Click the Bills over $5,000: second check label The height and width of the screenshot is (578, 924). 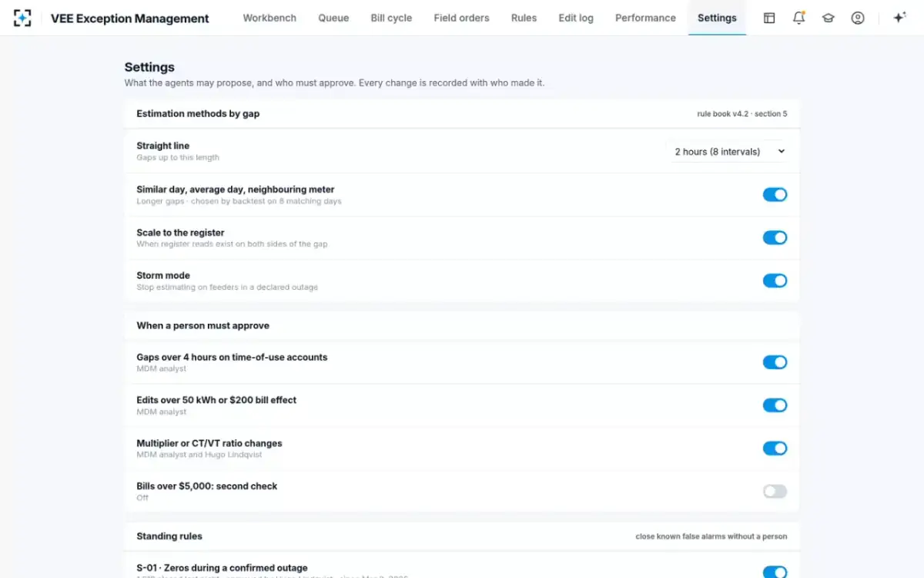(x=206, y=486)
